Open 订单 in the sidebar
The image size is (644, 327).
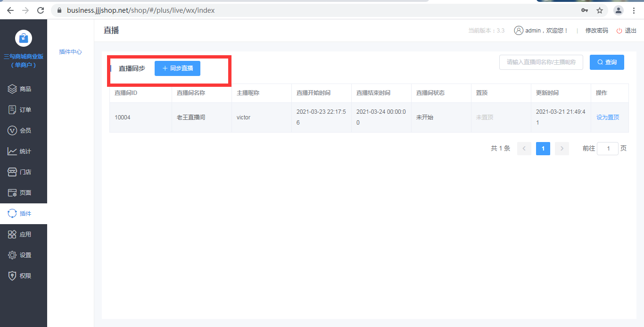click(x=24, y=109)
